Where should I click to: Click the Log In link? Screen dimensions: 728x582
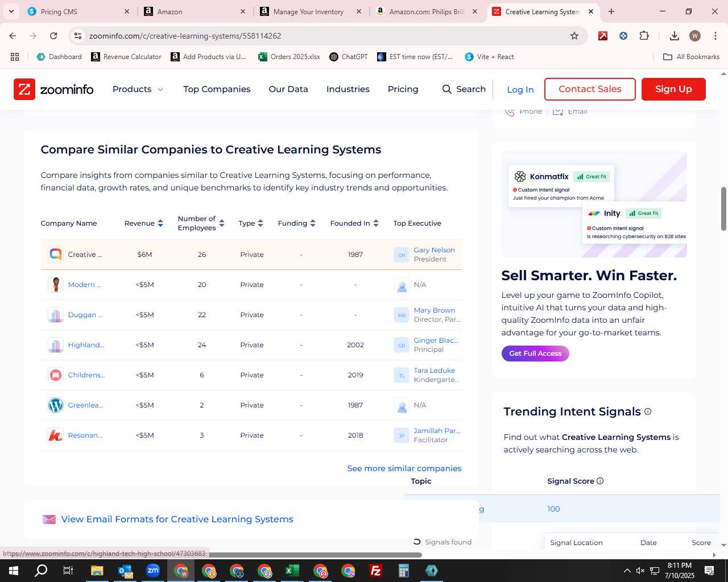click(x=520, y=90)
